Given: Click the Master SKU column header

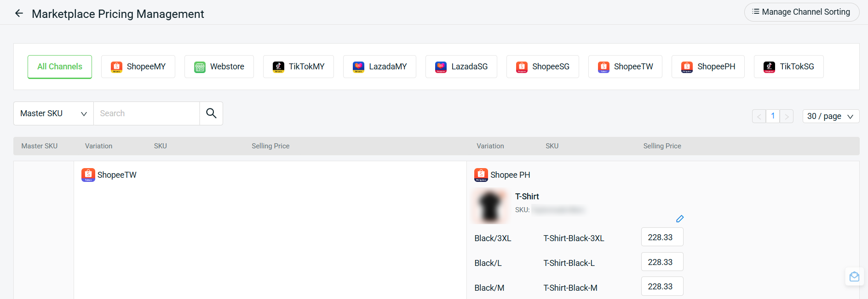Looking at the screenshot, I should click(40, 146).
